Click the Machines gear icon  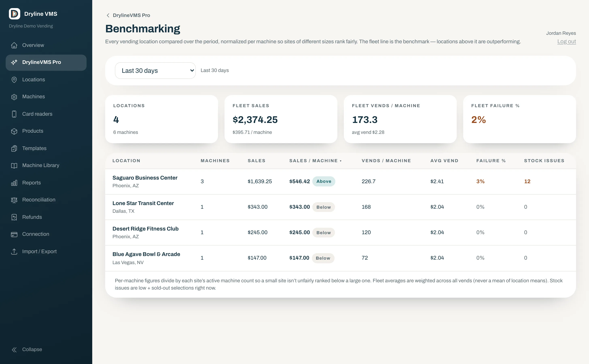tap(14, 97)
